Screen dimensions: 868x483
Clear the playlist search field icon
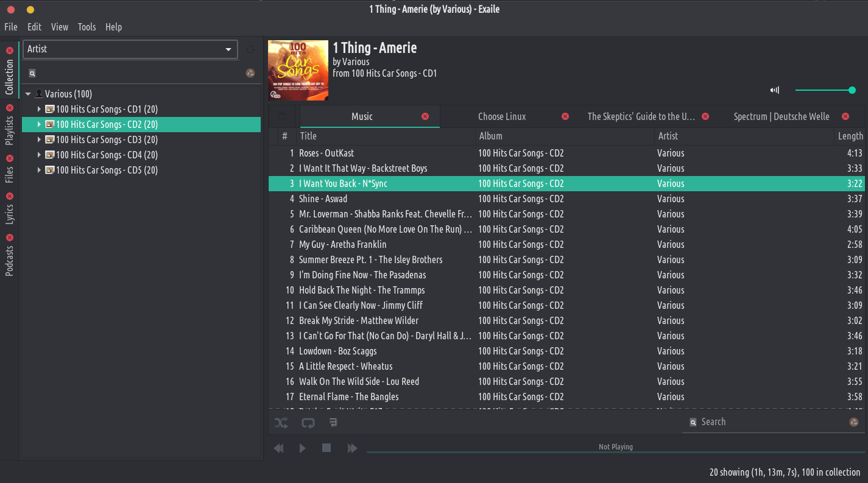(x=854, y=422)
